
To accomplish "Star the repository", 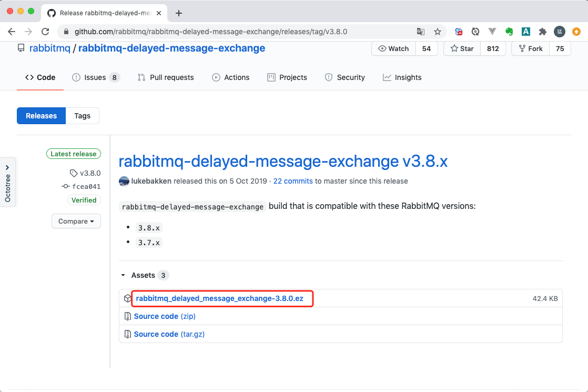I will 462,48.
